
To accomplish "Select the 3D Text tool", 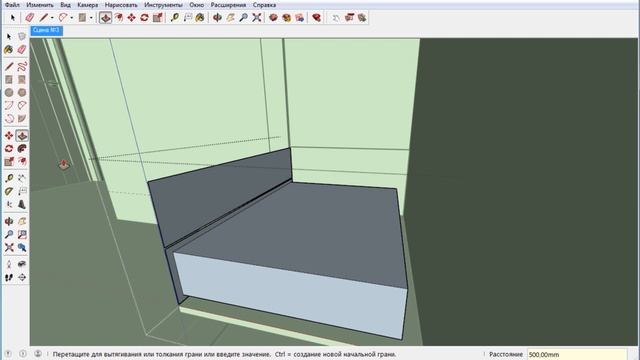I will [x=22, y=204].
